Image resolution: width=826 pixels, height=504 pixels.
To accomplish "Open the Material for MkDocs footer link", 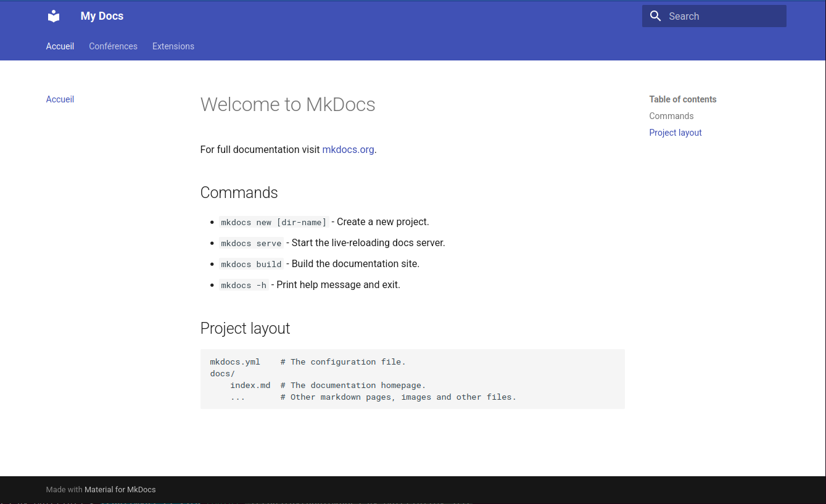I will (x=120, y=490).
